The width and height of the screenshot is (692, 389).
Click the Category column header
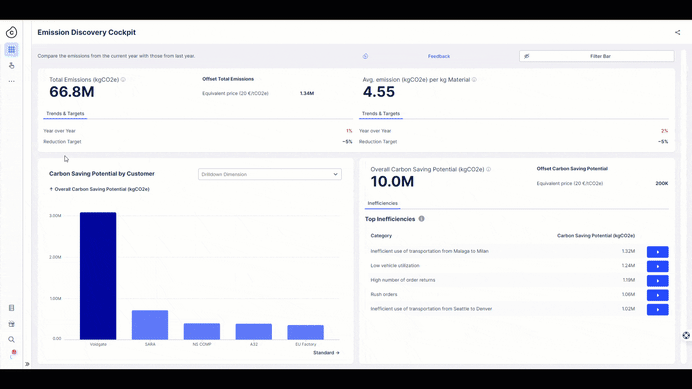[381, 236]
